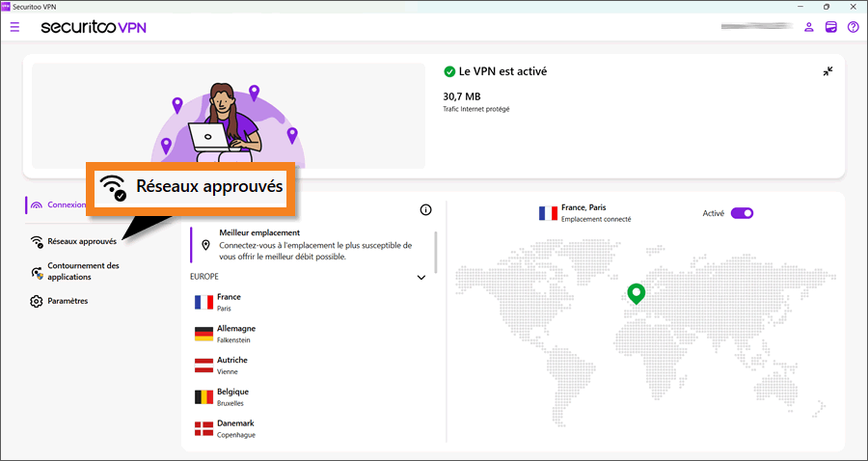Image resolution: width=868 pixels, height=461 pixels.
Task: Connect to France, Paris
Action: (310, 302)
